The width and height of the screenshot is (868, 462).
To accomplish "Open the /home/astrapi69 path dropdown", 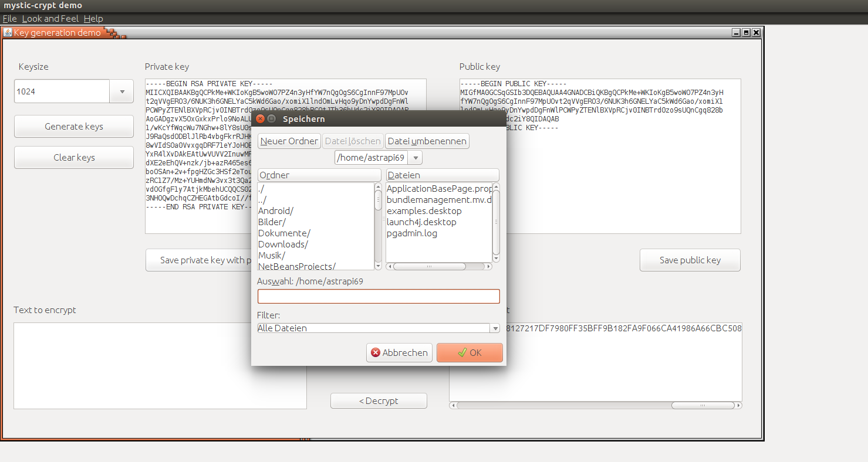I will [415, 157].
